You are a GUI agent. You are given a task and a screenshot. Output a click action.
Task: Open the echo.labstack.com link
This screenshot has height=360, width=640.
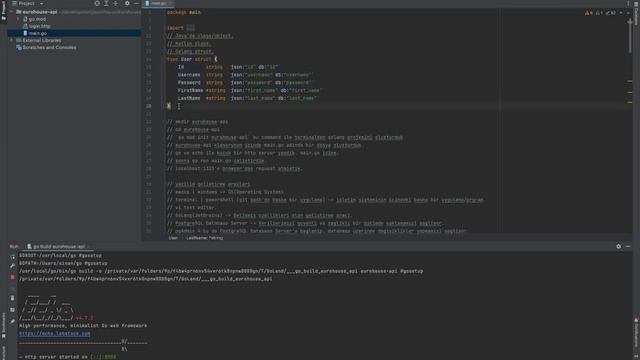(x=55, y=333)
